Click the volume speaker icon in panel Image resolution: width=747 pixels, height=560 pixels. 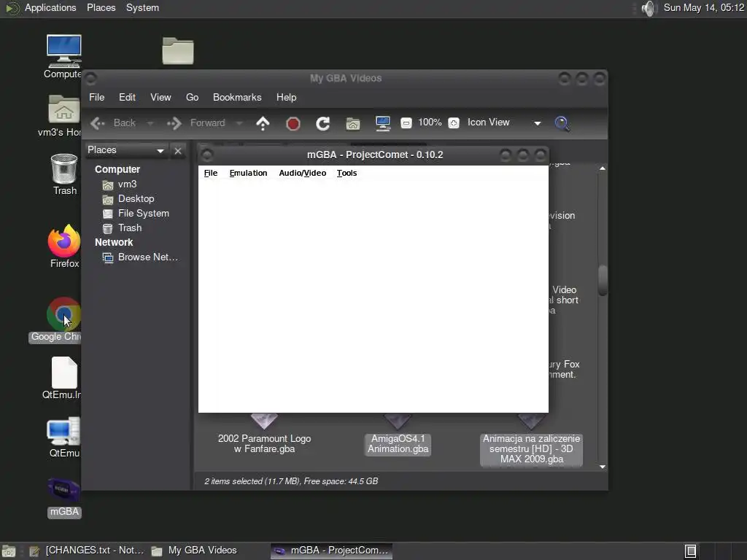click(x=649, y=8)
